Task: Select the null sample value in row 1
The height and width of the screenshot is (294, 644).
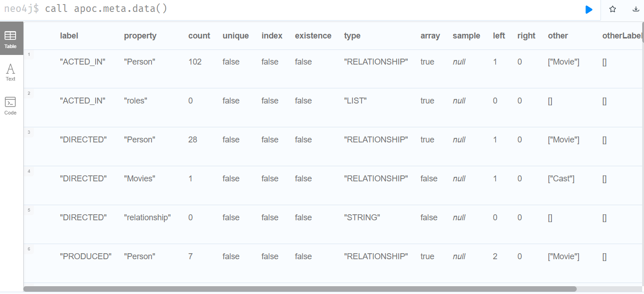Action: (459, 61)
